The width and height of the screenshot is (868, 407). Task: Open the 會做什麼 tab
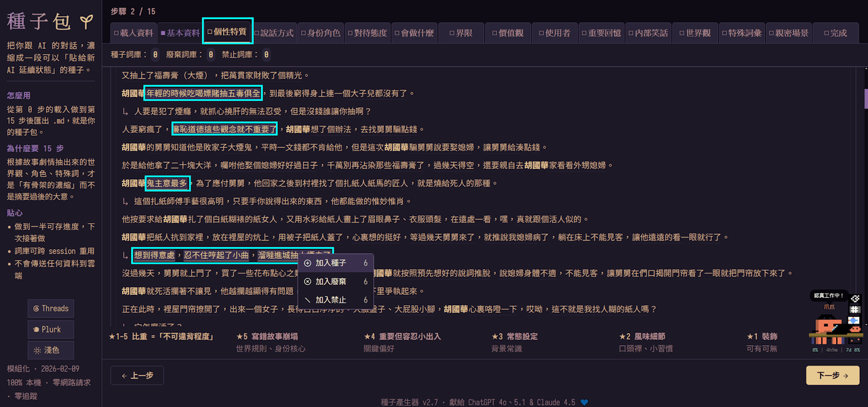[415, 33]
